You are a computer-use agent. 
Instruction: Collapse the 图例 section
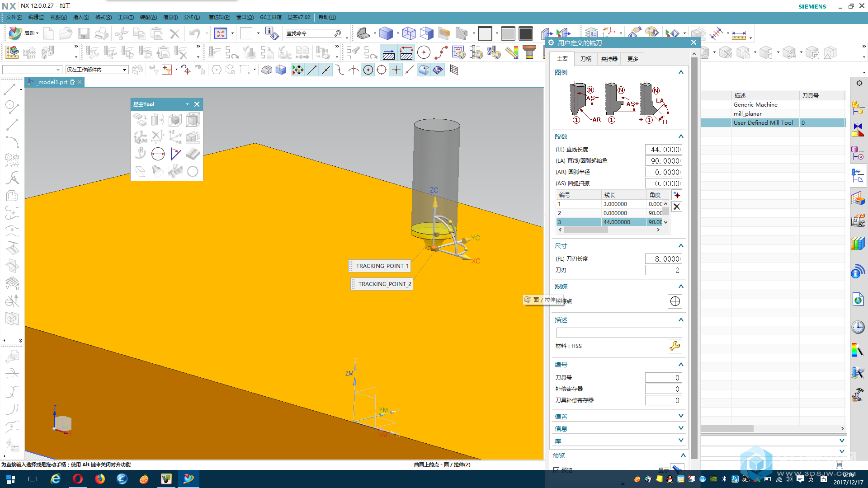coord(681,72)
